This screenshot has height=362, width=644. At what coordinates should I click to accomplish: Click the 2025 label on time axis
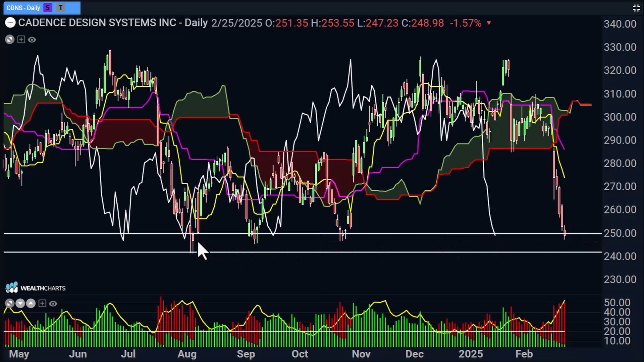tap(471, 354)
